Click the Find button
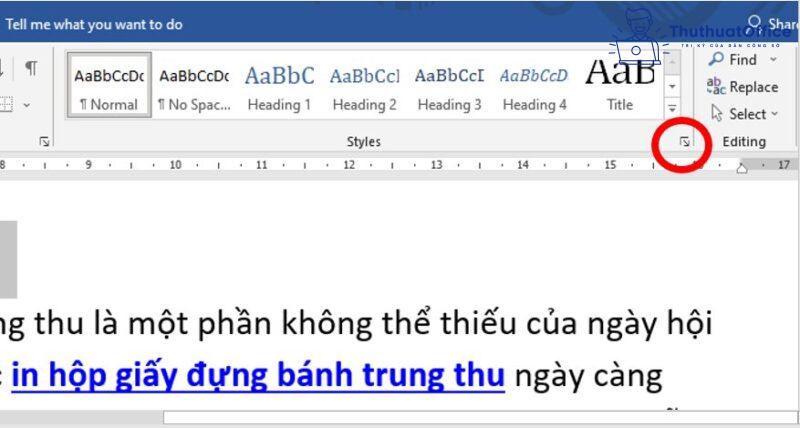This screenshot has width=800, height=428. (734, 60)
